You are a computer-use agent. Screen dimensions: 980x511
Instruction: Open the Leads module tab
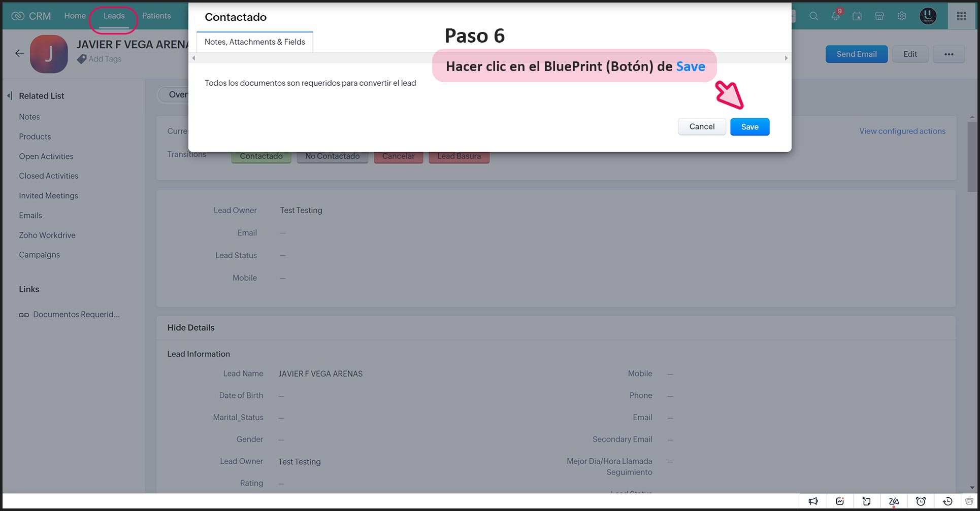[x=114, y=16]
